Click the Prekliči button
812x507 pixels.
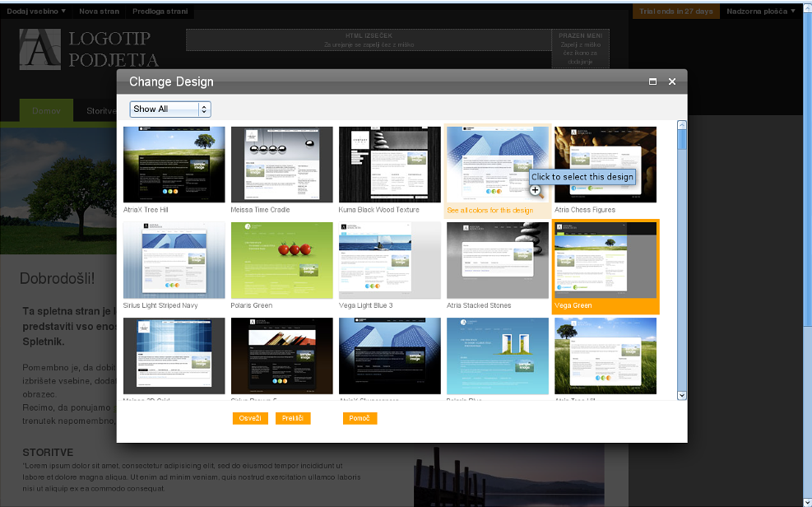pos(293,418)
